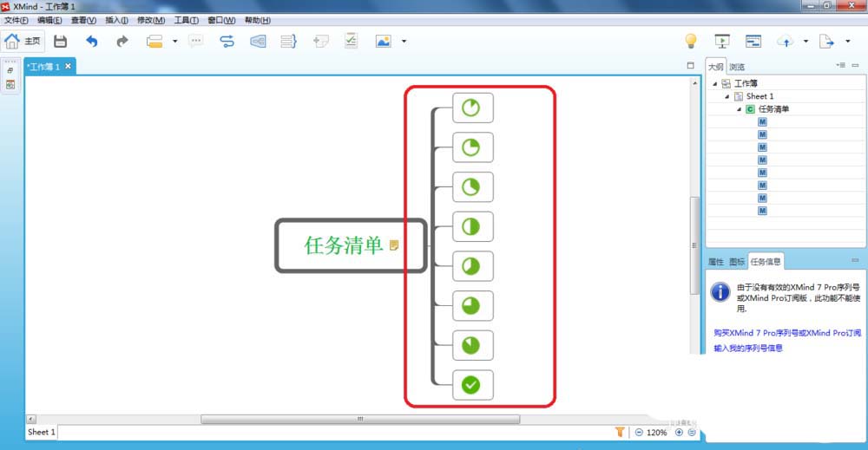Click 购买XMind 7 Pro序列号 link
Screen dimensions: 868x450
tap(786, 333)
